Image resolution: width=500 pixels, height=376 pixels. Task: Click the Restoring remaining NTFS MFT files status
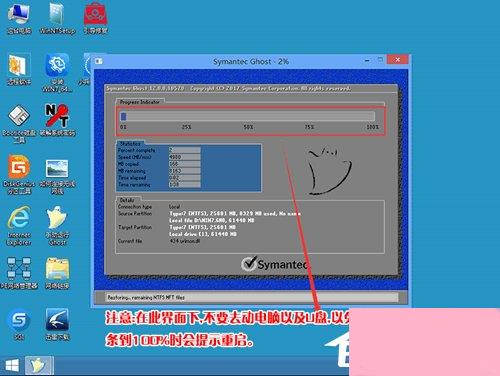(x=146, y=297)
